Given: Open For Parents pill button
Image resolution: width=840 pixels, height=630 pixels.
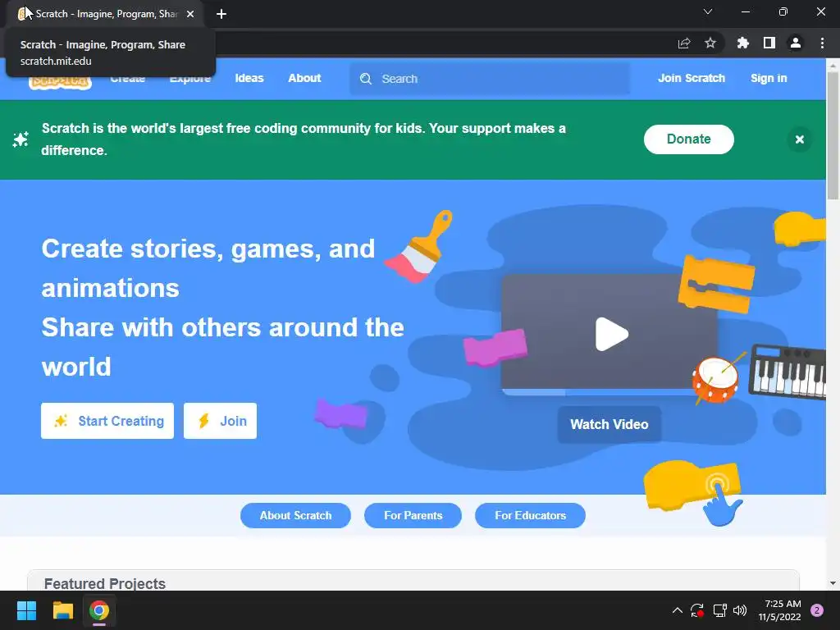Looking at the screenshot, I should [x=413, y=515].
